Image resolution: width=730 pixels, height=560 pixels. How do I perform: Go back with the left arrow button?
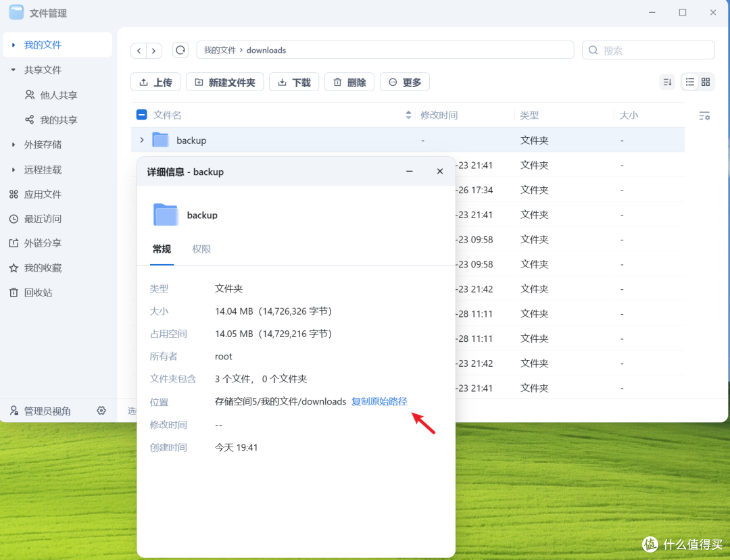[139, 50]
